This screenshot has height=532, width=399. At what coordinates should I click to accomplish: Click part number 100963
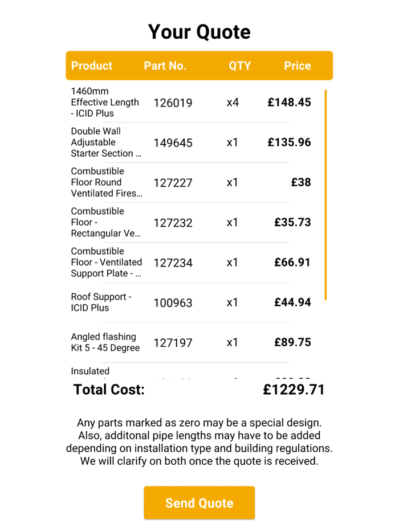click(x=173, y=303)
